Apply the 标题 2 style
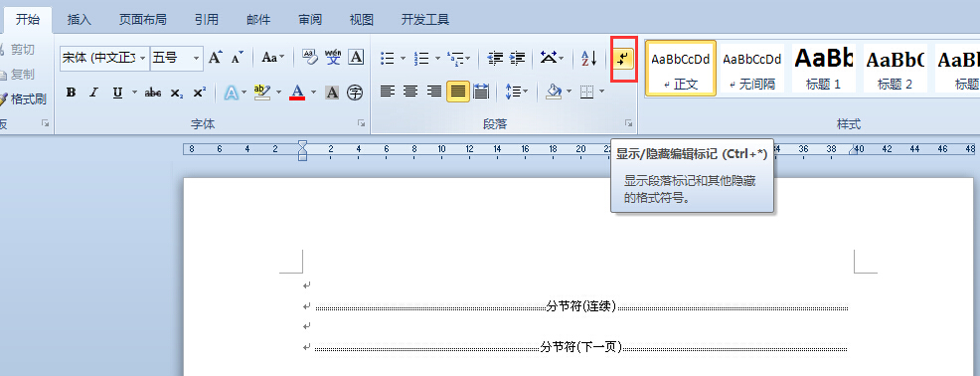This screenshot has width=980, height=376. tap(895, 69)
